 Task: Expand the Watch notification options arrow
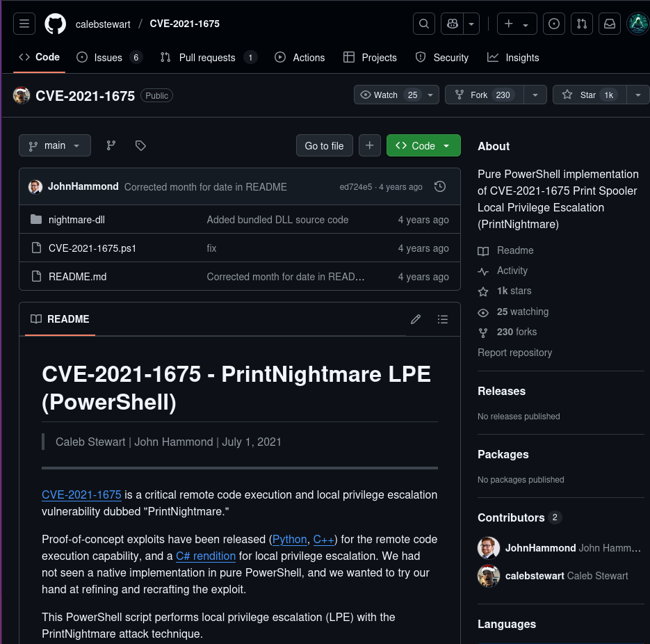(430, 95)
